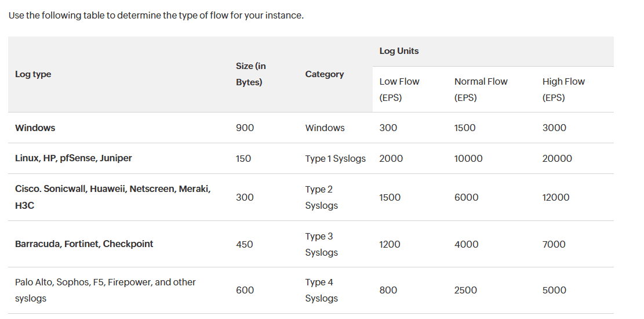Click the 6000 normal flow value
The image size is (644, 319).
click(466, 197)
